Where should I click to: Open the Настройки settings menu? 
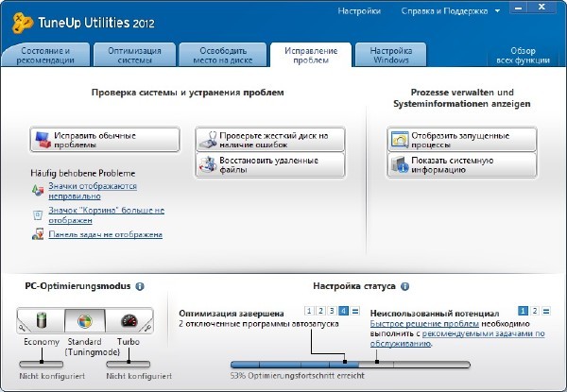click(x=359, y=11)
